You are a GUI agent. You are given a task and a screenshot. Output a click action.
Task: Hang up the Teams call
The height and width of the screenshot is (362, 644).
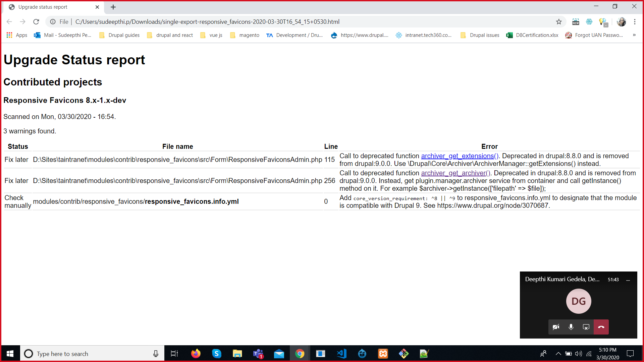(601, 327)
